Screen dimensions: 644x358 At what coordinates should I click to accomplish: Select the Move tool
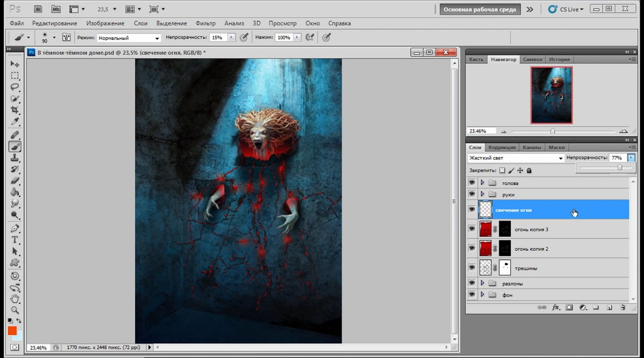(x=15, y=64)
